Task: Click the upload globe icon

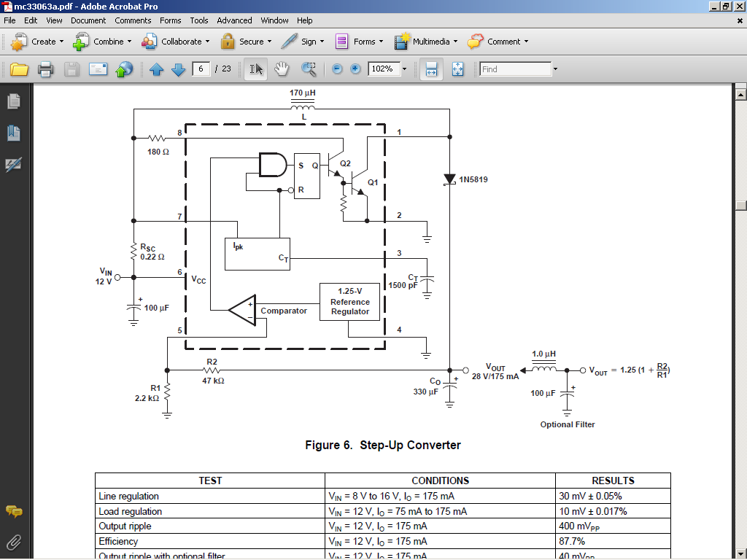Action: (124, 69)
